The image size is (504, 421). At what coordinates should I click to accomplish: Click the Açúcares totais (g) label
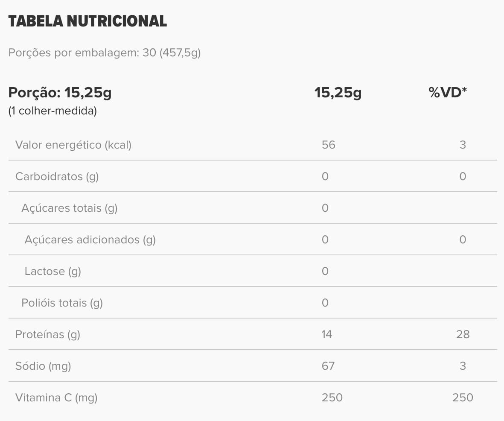pos(69,208)
